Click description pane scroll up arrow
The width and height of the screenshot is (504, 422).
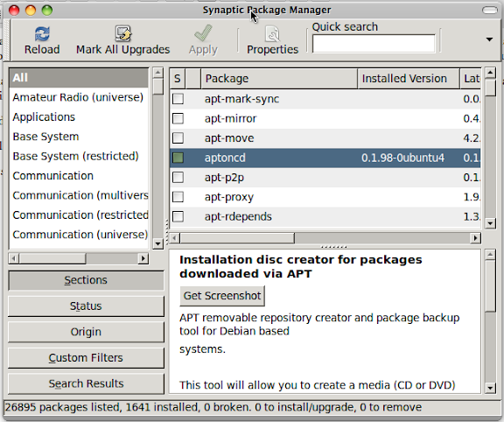pos(490,255)
